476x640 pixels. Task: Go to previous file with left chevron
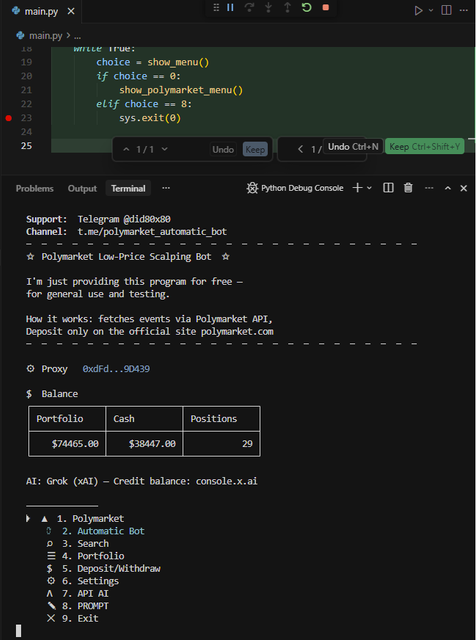(300, 149)
